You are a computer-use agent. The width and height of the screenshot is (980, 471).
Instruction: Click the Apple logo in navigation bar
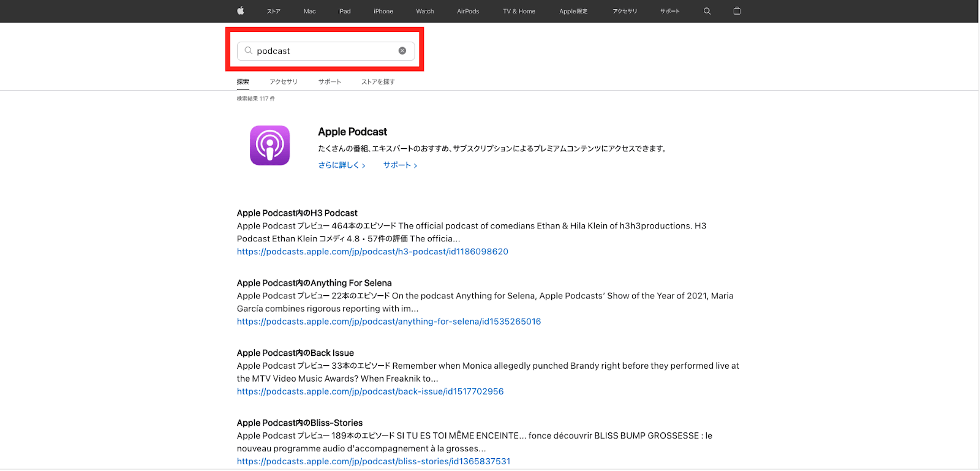[x=241, y=11]
